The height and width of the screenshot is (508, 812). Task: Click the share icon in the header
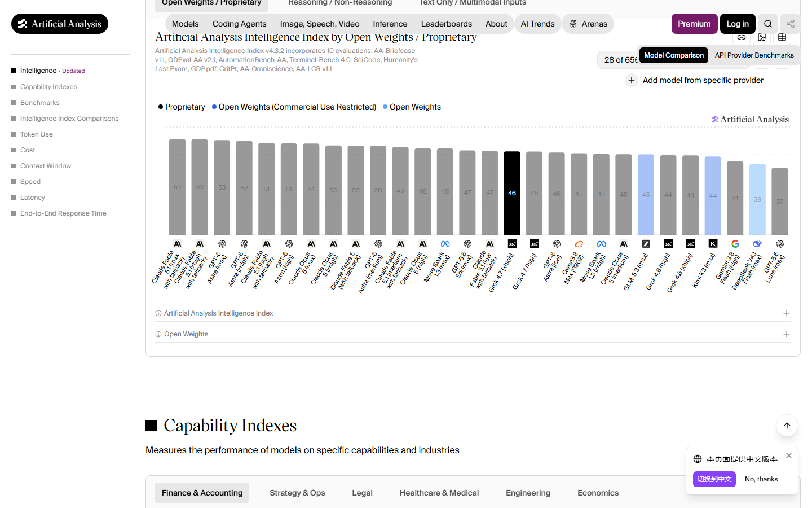[791, 24]
